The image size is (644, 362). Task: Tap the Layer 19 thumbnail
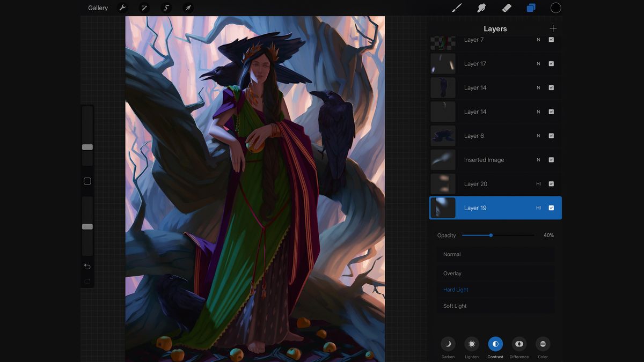tap(443, 208)
